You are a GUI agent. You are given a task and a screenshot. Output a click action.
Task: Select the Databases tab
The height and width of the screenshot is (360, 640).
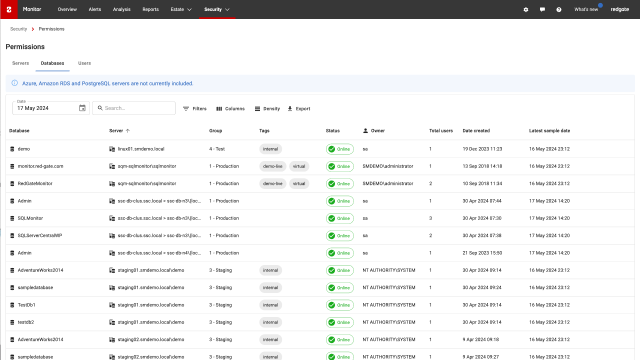tap(52, 63)
